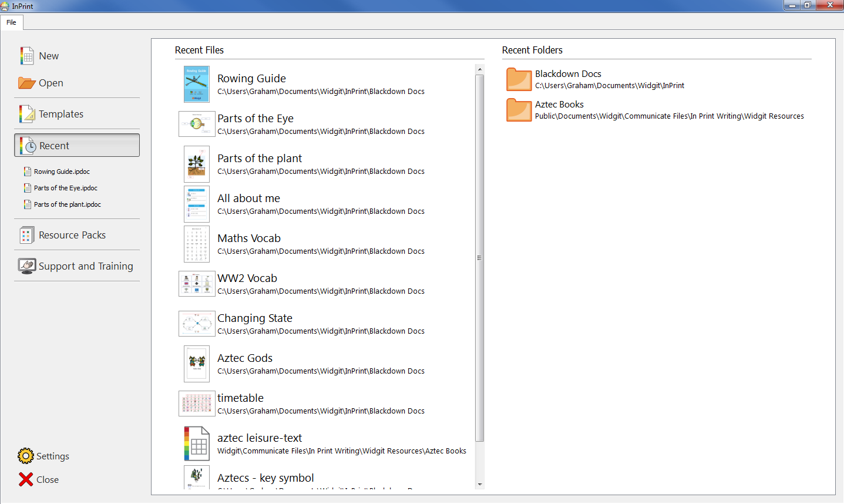
Task: Click the Maths Vocab title
Action: point(249,238)
